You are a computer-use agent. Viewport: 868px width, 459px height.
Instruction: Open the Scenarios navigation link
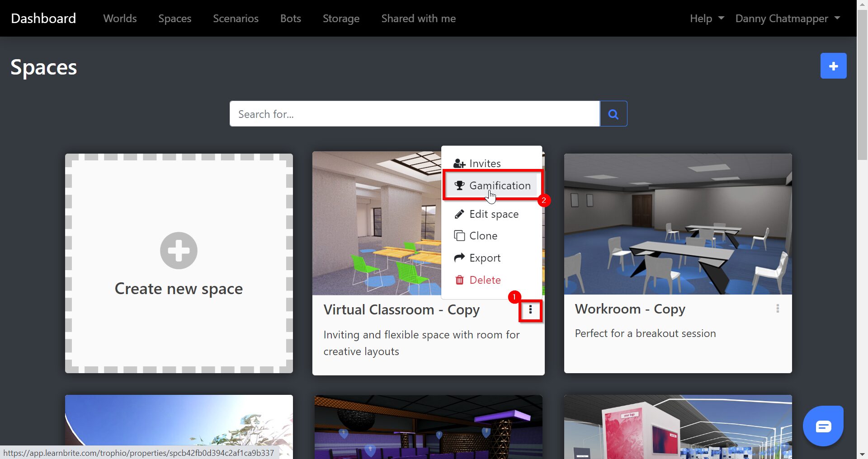[x=236, y=19]
